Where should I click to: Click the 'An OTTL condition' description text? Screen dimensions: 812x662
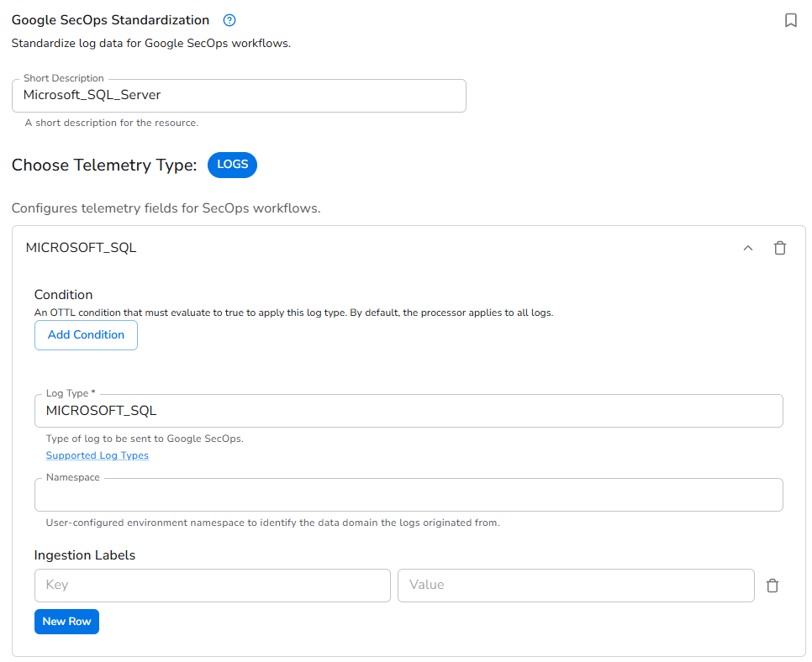(293, 313)
